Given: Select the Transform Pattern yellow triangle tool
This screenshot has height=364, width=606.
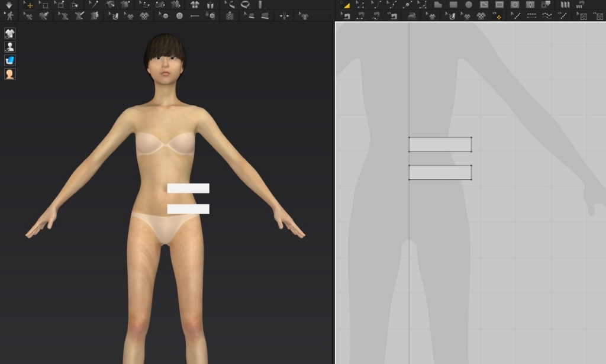Looking at the screenshot, I should click(347, 5).
